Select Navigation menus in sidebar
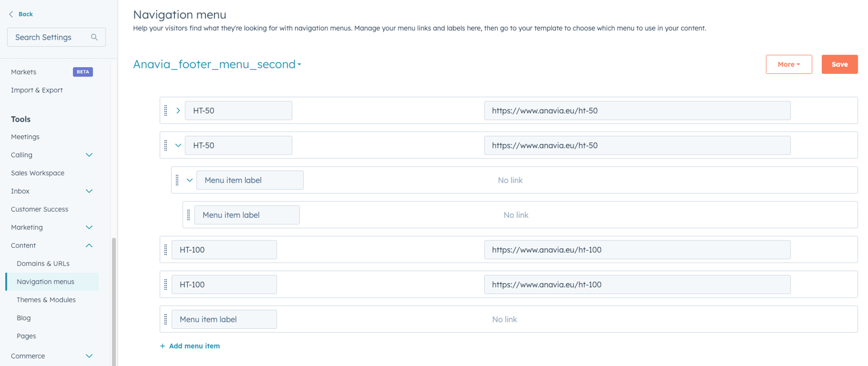Image resolution: width=868 pixels, height=366 pixels. [x=52, y=282]
